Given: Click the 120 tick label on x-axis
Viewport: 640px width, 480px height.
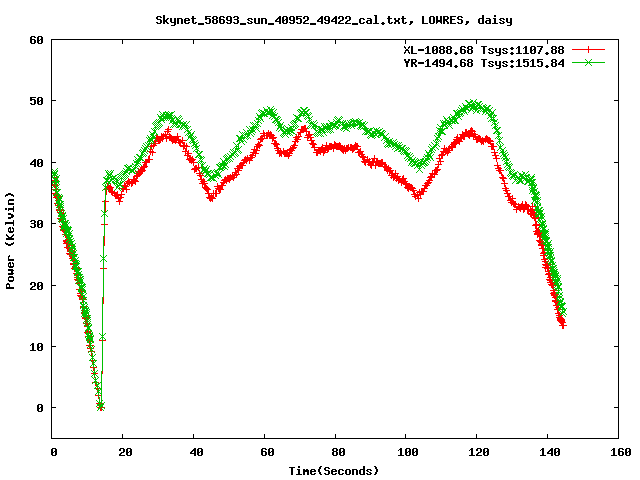Looking at the screenshot, I should 477,453.
